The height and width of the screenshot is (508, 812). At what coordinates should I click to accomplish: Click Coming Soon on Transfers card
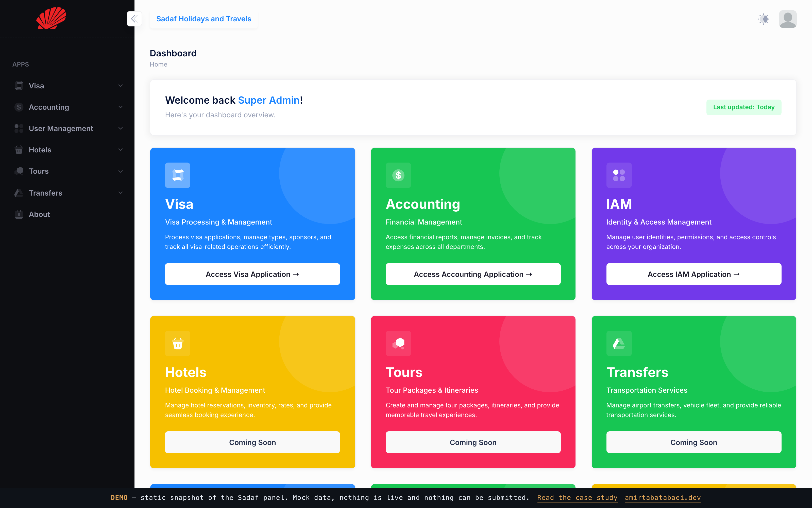point(693,442)
